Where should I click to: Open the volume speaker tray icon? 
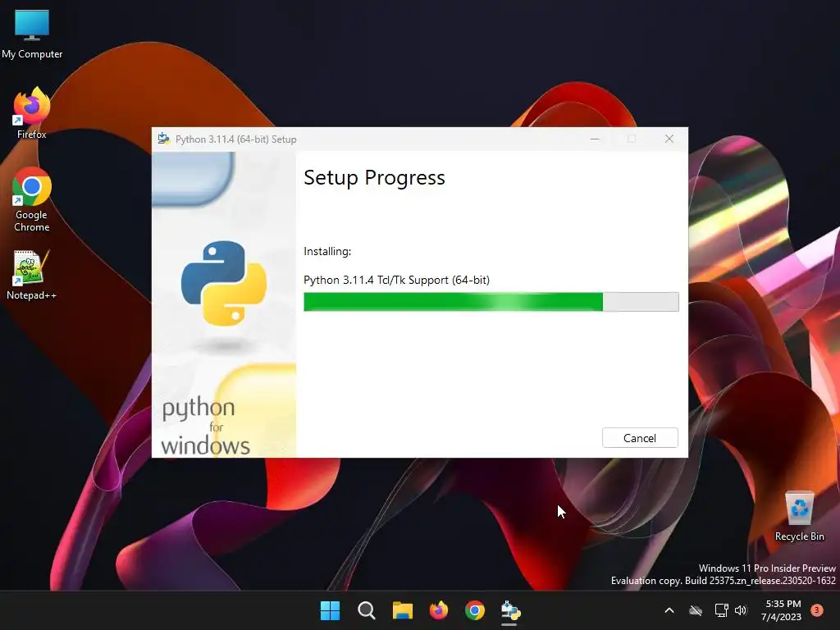click(741, 610)
